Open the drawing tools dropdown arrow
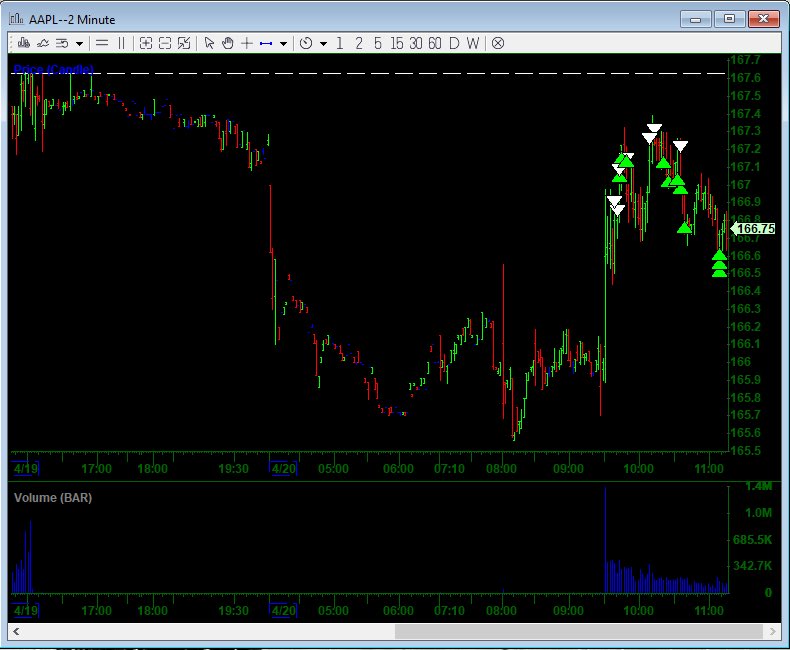Image resolution: width=790 pixels, height=650 pixels. 283,44
